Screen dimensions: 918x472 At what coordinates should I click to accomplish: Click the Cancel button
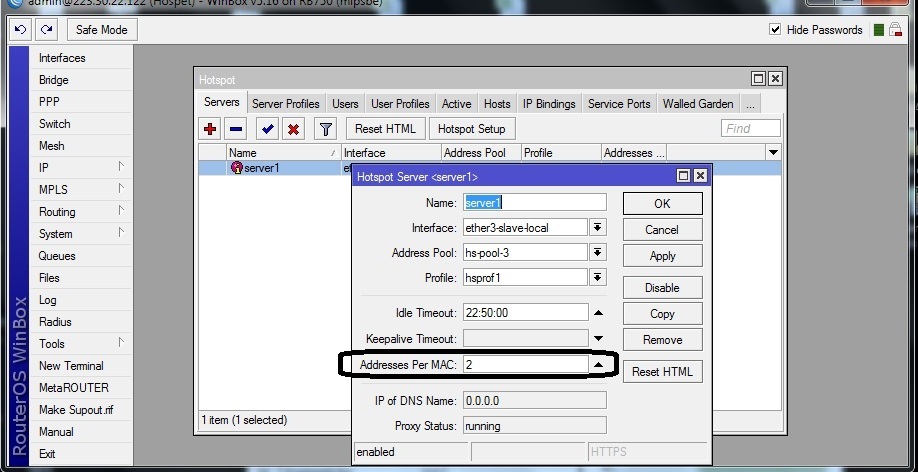(x=662, y=230)
